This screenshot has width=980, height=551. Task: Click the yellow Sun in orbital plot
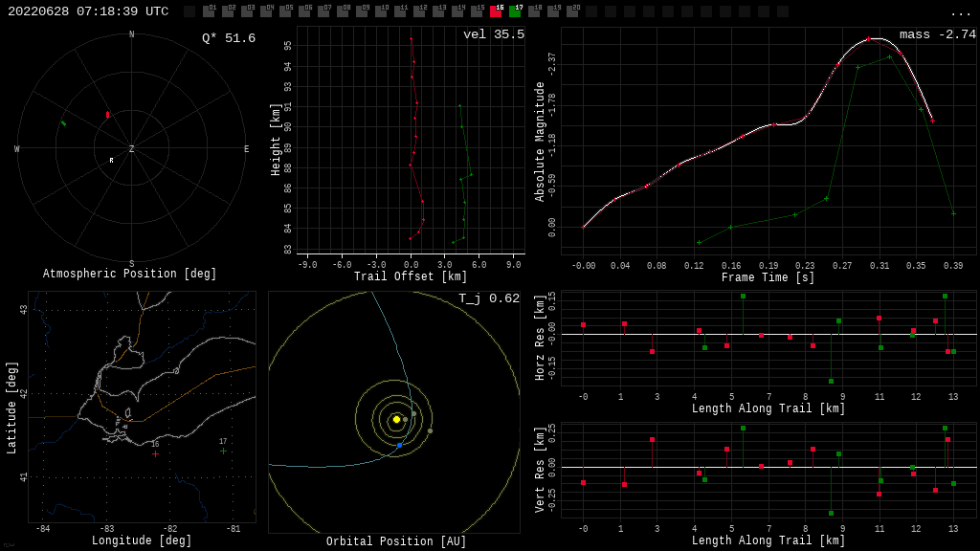[396, 419]
